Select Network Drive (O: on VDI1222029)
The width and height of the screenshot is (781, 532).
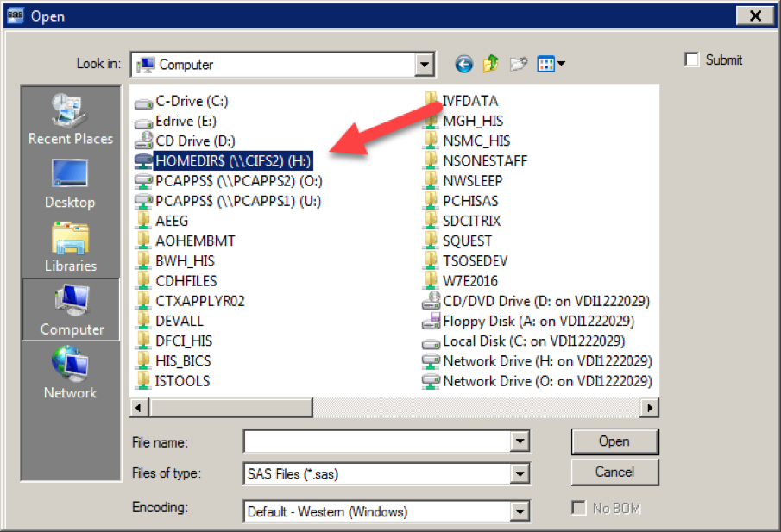(537, 381)
